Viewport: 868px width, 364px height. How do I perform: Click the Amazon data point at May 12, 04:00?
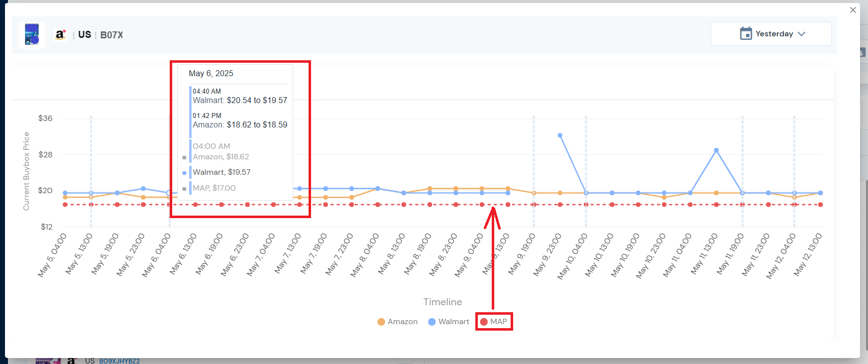click(794, 197)
